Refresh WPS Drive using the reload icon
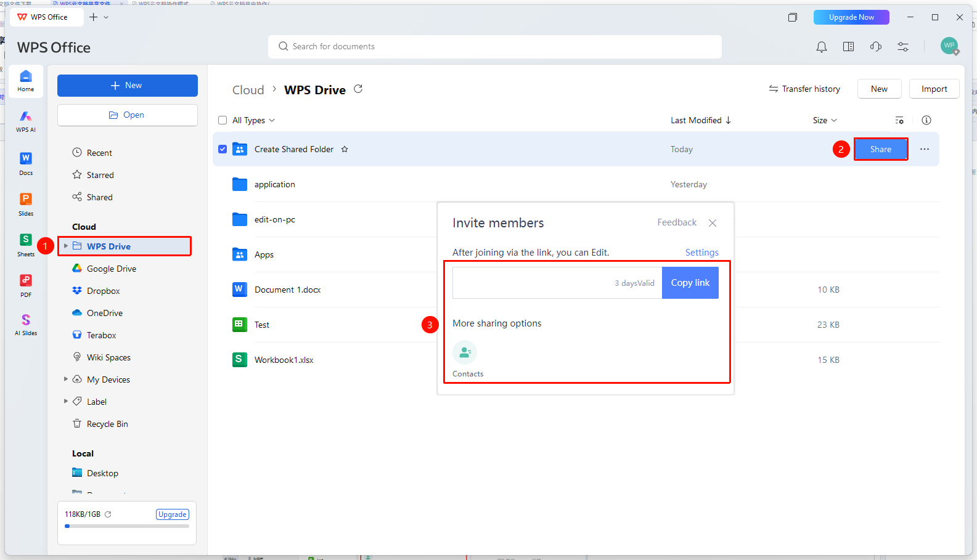Screen dimensions: 977x560 click(358, 89)
